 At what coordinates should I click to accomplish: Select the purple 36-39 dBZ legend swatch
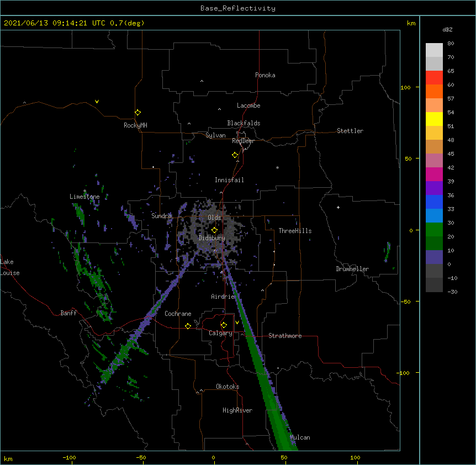point(434,188)
